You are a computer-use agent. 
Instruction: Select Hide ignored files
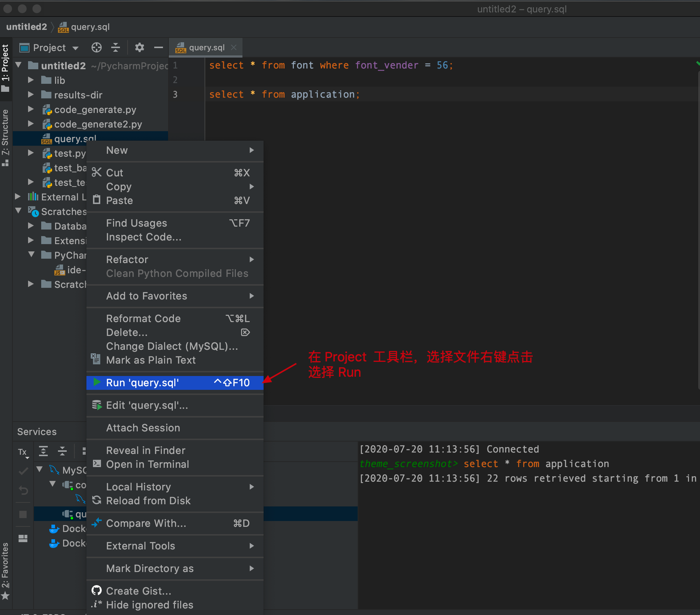coord(175,605)
